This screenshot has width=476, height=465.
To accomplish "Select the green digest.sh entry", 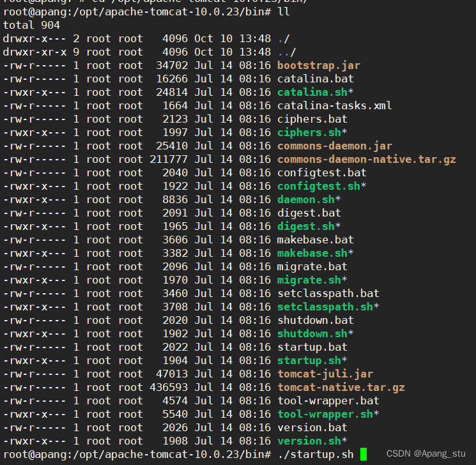I will point(306,226).
